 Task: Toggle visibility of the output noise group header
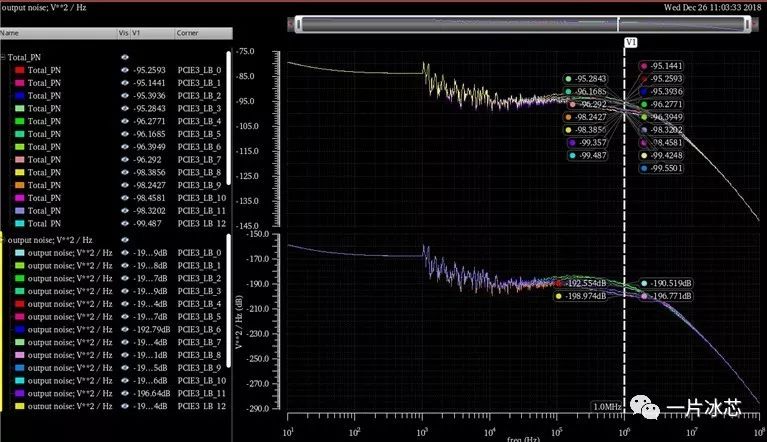tap(125, 240)
